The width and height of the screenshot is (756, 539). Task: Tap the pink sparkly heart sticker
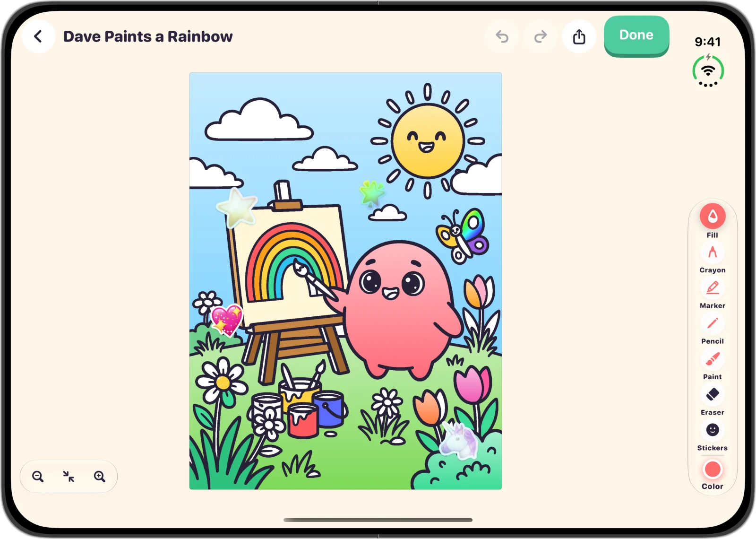[x=227, y=320]
